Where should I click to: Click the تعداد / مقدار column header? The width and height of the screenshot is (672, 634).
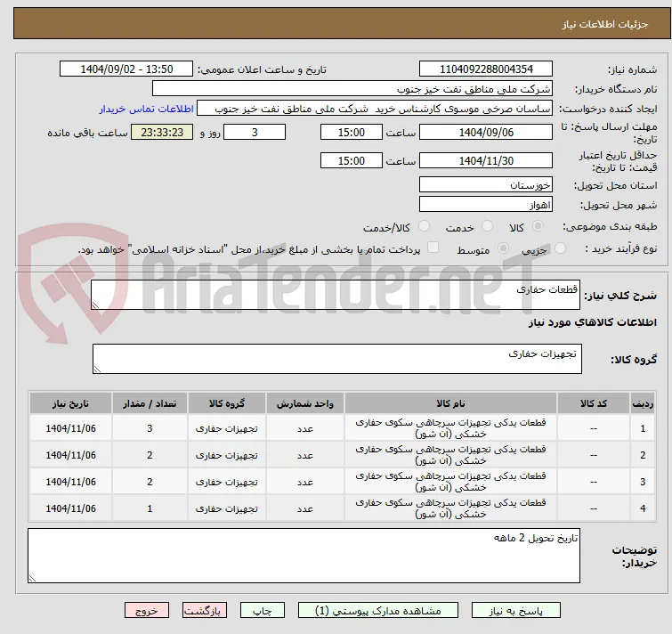tap(150, 403)
